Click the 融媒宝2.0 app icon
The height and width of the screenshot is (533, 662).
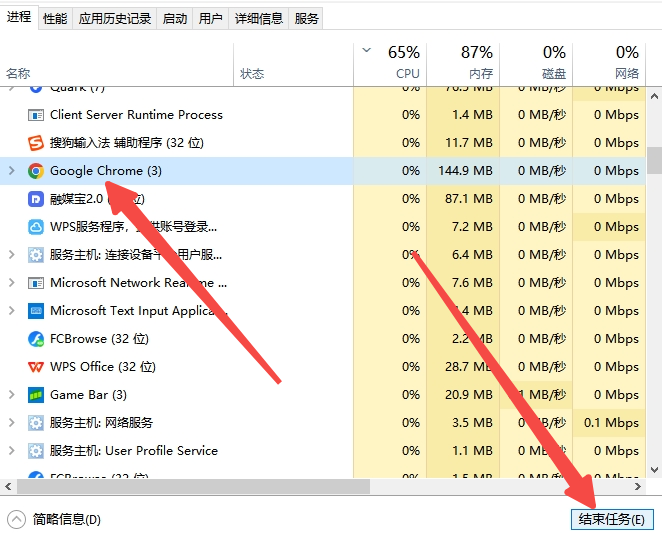(36, 199)
